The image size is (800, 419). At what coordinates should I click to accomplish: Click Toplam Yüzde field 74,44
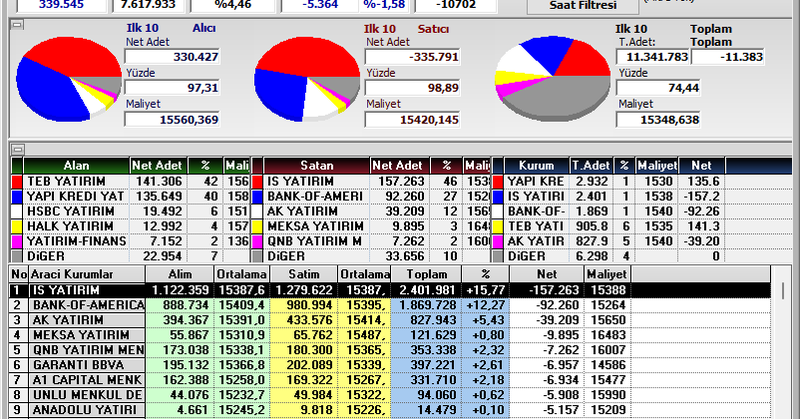pos(658,88)
